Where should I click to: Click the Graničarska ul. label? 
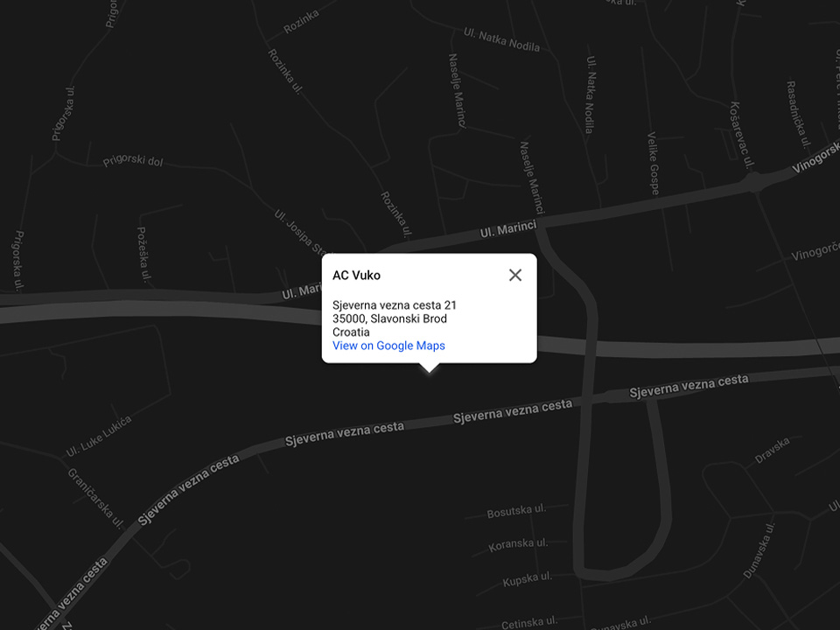coord(95,498)
